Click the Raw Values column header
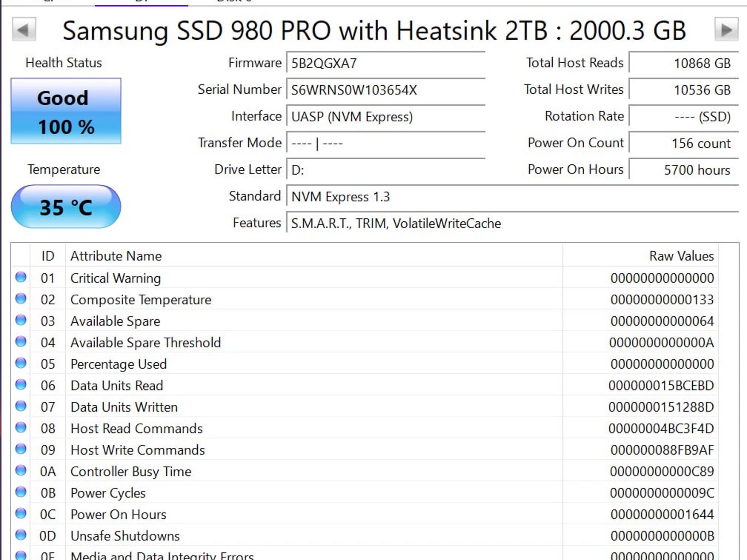747x560 pixels. [x=640, y=256]
